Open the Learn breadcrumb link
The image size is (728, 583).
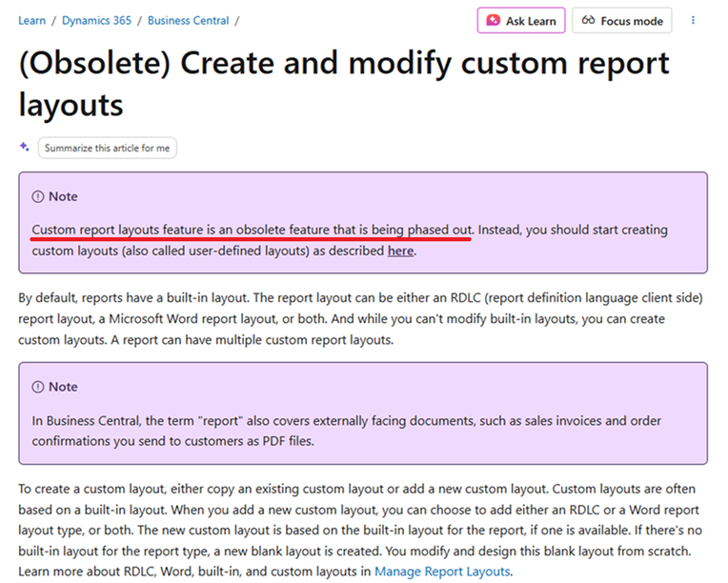32,21
